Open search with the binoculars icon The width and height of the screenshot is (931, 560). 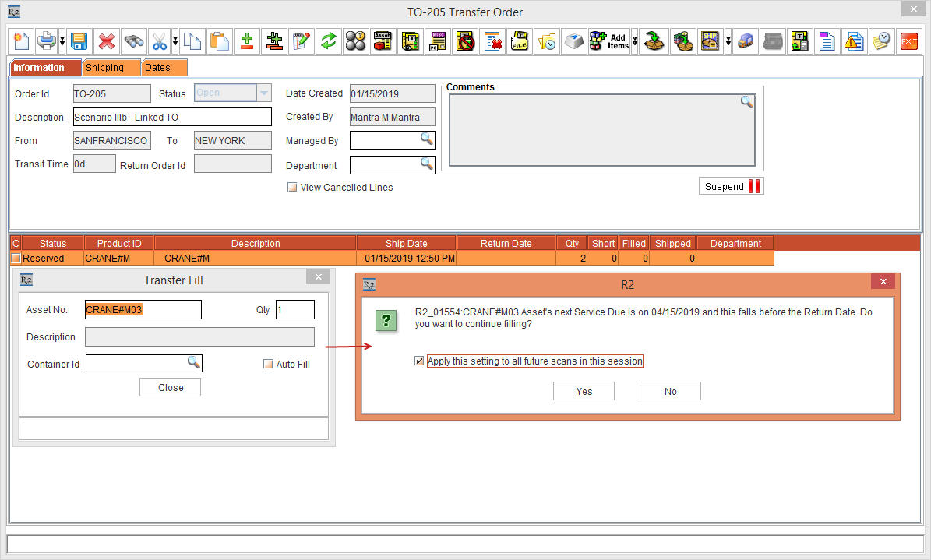point(134,41)
